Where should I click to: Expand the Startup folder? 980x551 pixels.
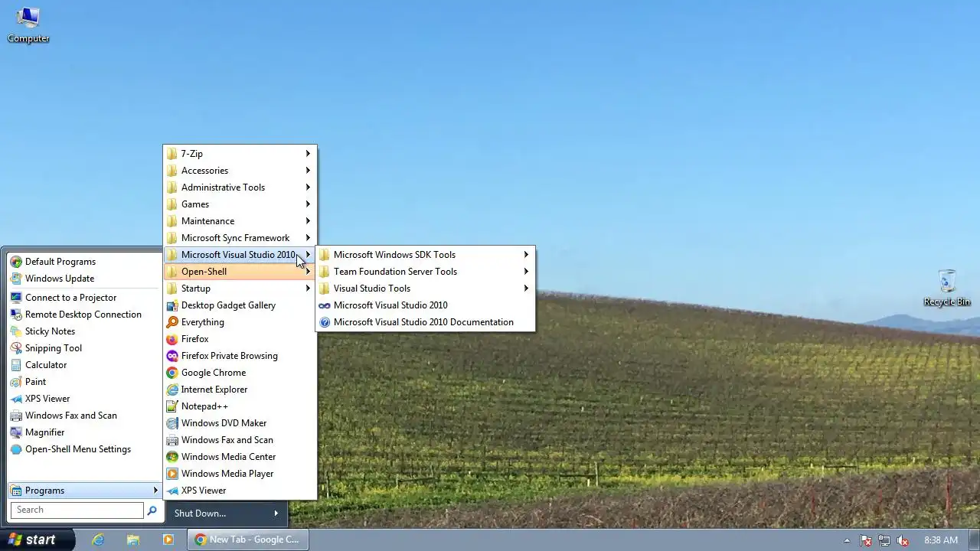pos(240,289)
